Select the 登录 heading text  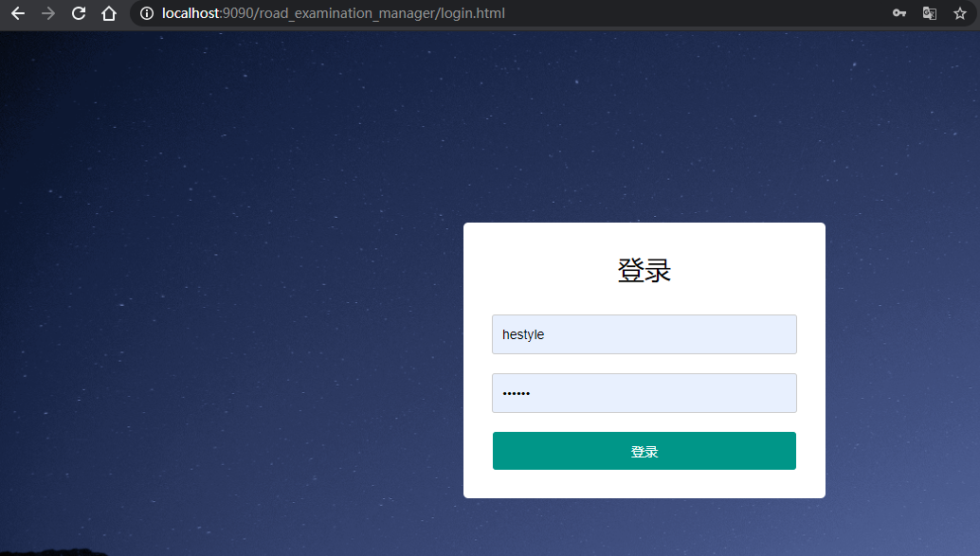coord(644,271)
